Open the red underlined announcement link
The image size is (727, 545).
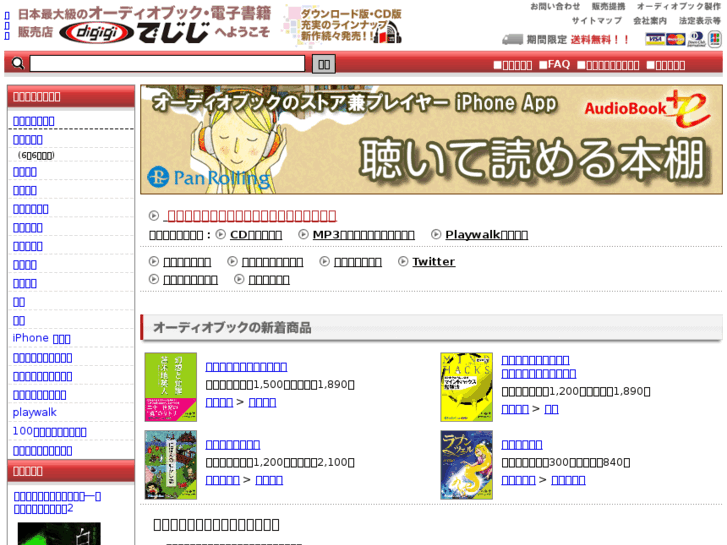[x=251, y=216]
